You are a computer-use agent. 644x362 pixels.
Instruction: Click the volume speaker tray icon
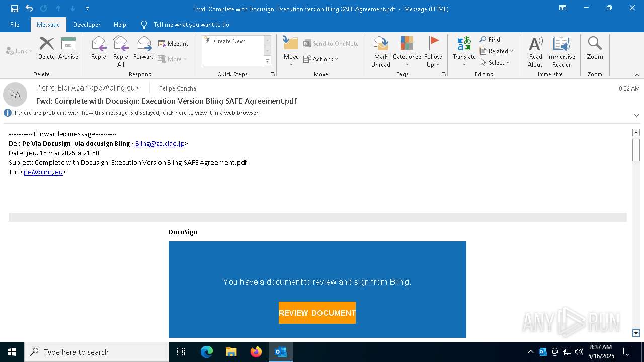pos(579,352)
